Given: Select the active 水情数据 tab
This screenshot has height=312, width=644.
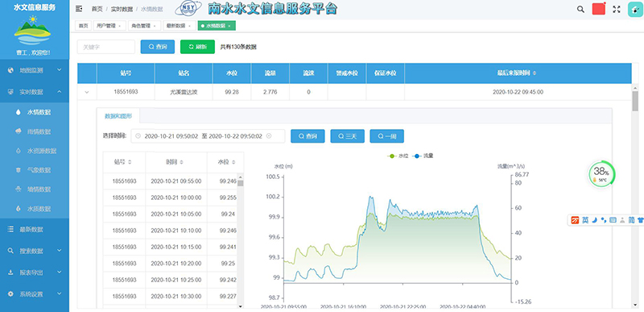Looking at the screenshot, I should [217, 26].
